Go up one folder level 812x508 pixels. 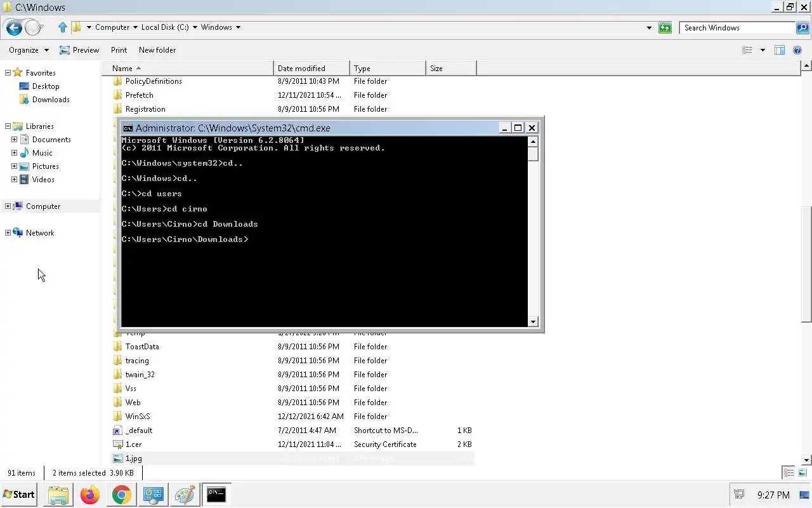pos(62,27)
